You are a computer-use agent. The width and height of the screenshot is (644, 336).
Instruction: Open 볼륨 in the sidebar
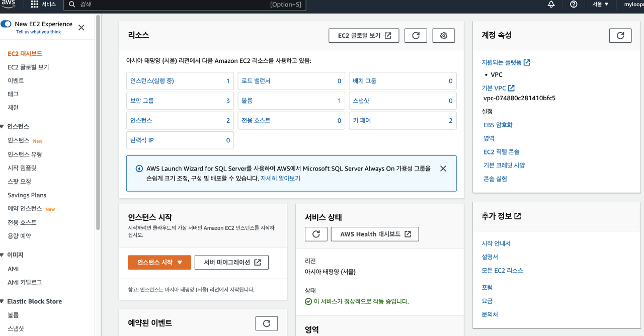tap(13, 315)
